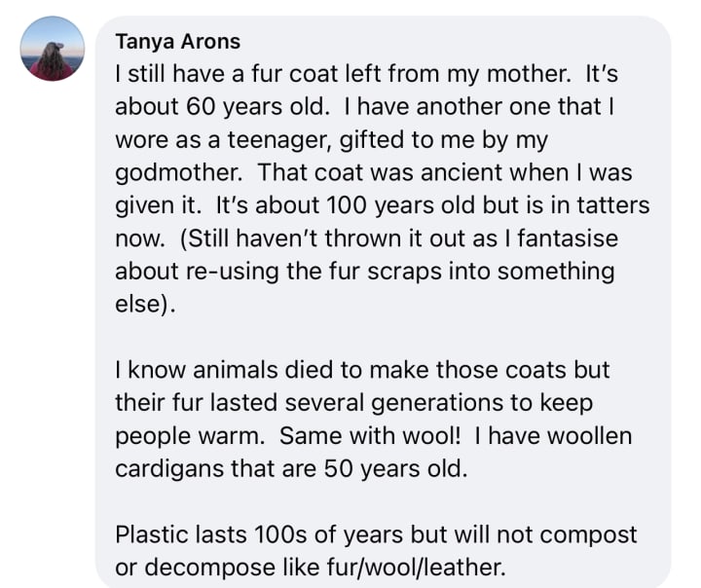
Task: Click the phrase 'about 60 years old'
Action: (x=222, y=106)
